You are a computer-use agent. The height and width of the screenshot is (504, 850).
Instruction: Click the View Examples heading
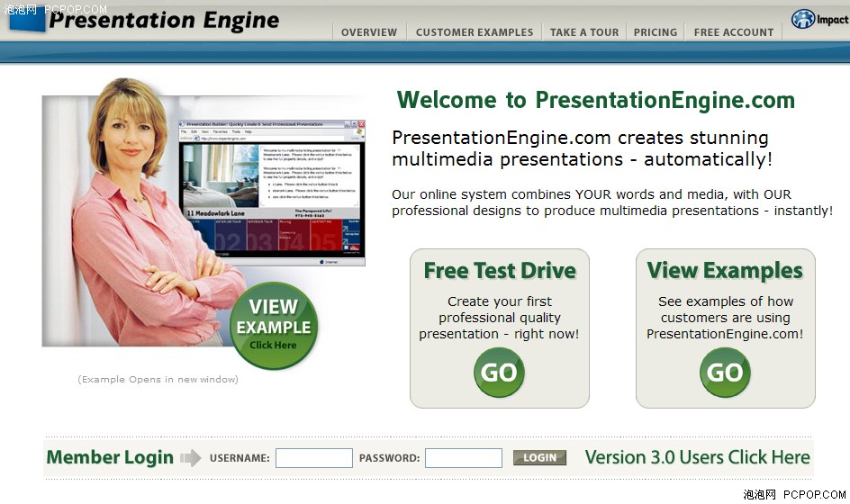pos(725,270)
